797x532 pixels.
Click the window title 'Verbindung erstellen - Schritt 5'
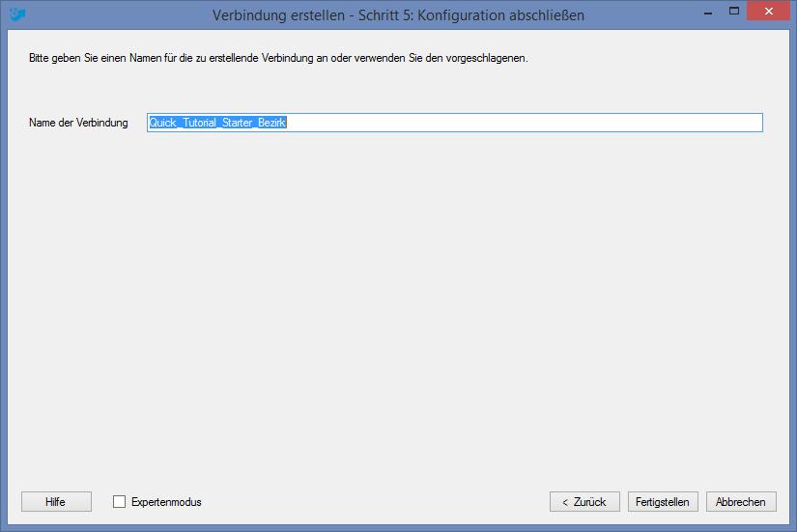(398, 15)
